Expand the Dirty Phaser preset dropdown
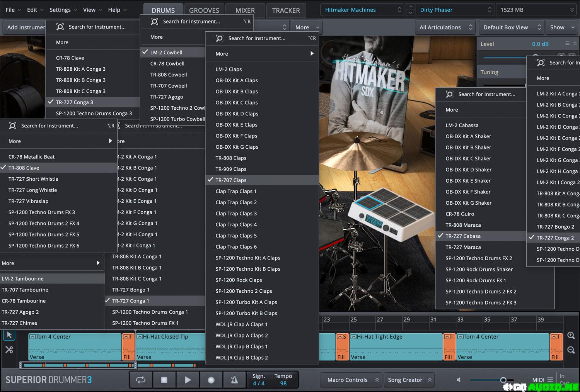 coord(455,10)
